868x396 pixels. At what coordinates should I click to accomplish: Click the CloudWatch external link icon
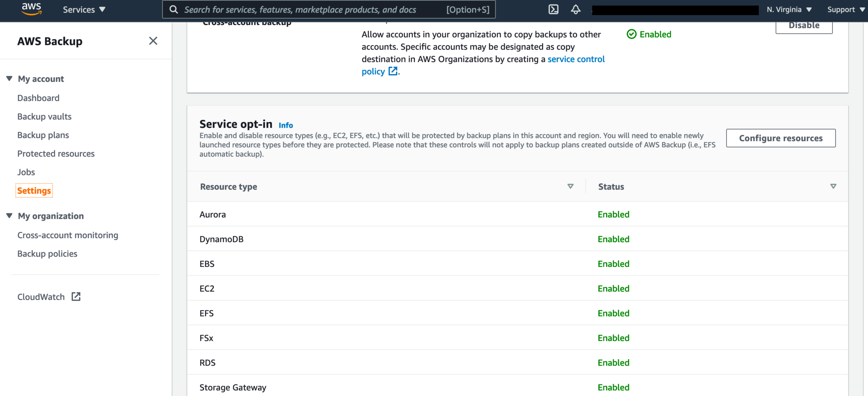coord(76,296)
